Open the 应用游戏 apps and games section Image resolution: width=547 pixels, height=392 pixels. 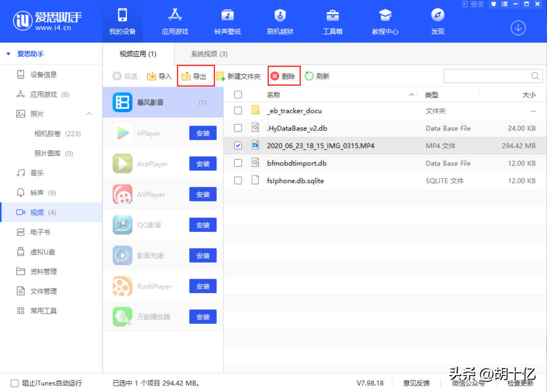[175, 21]
